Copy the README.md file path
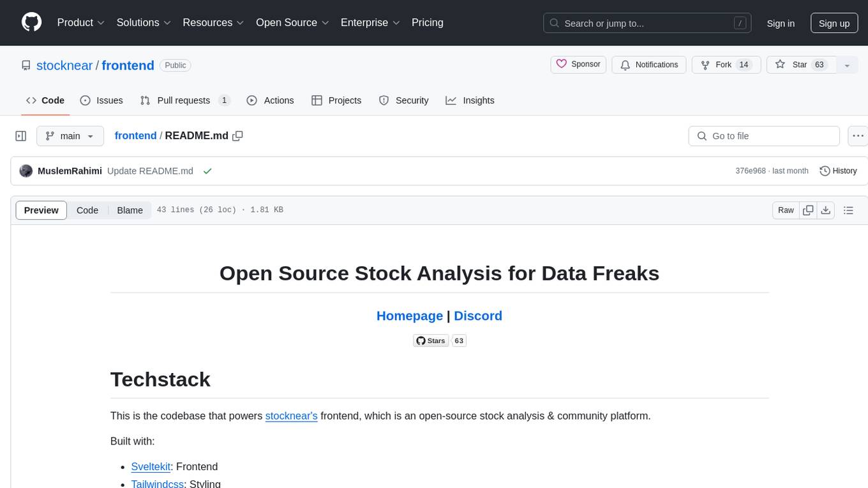Image resolution: width=868 pixels, height=488 pixels. [238, 135]
